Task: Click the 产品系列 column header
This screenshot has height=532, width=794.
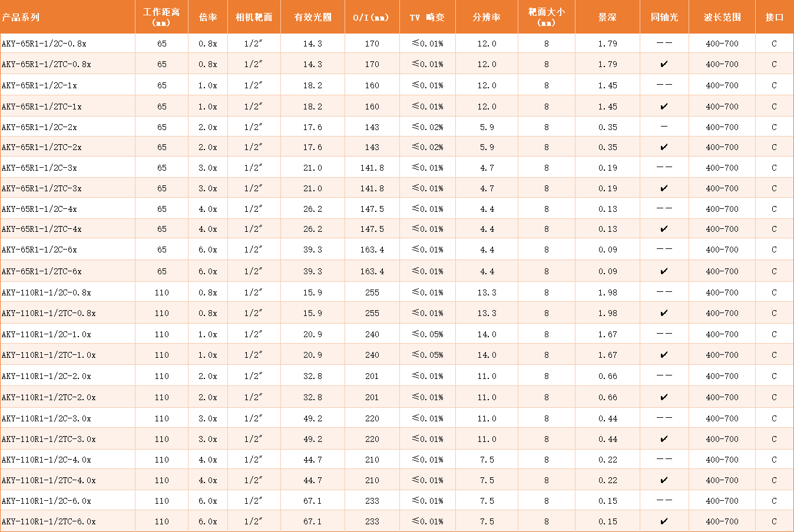Action: (x=21, y=17)
